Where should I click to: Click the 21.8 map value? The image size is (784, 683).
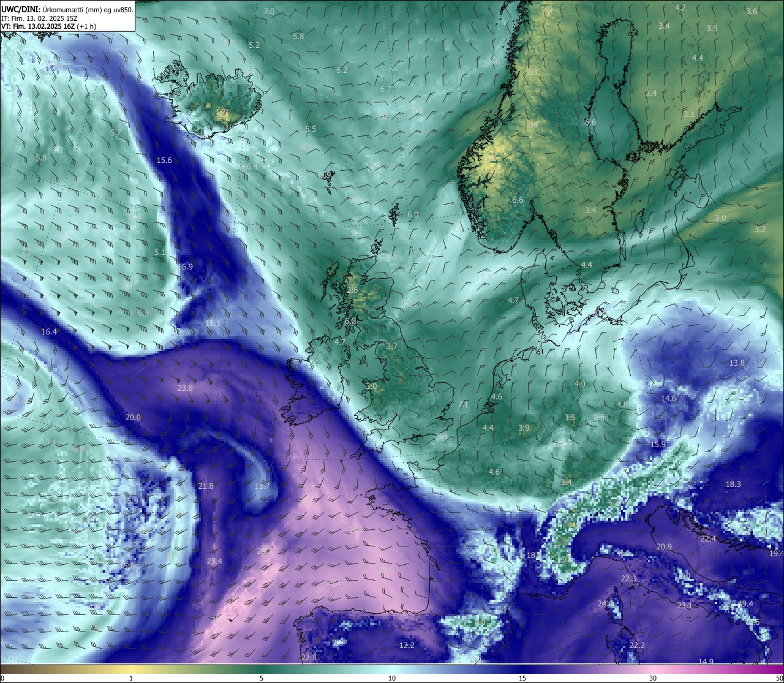206,486
